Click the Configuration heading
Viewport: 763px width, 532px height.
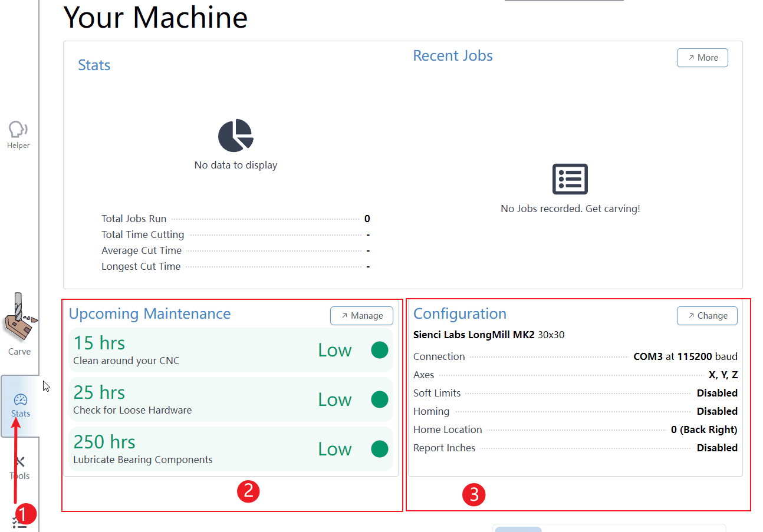pyautogui.click(x=459, y=313)
